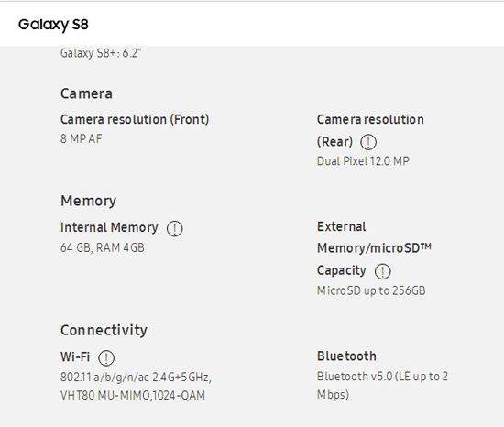Open info icon next to Internal Memory
The height and width of the screenshot is (427, 504).
[174, 229]
